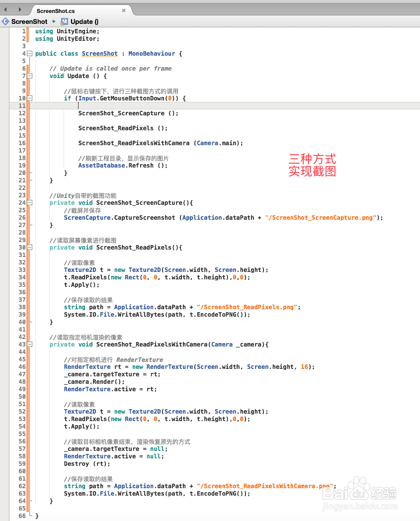
Task: Click the AssetDatabase identifier on line 19
Action: [x=101, y=165]
